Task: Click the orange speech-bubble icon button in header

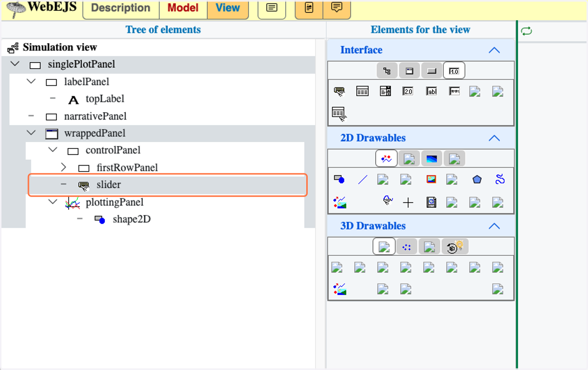Action: (x=337, y=8)
